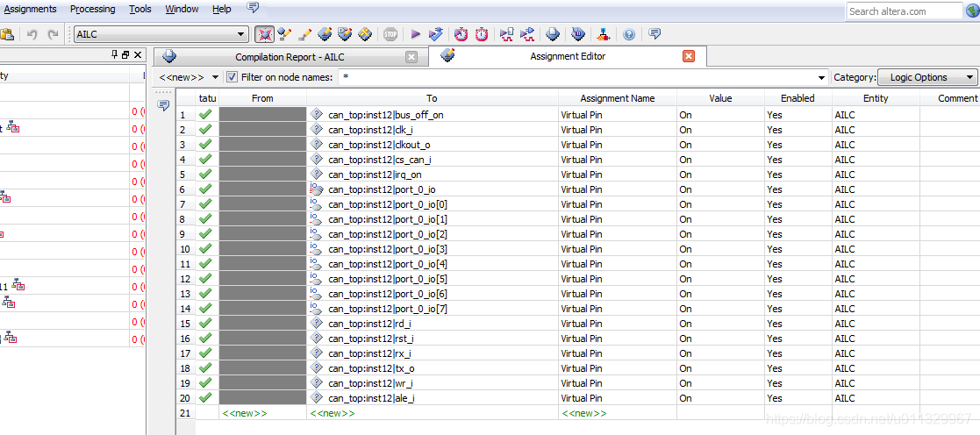This screenshot has height=435, width=980.
Task: Select row number 6 header
Action: pyautogui.click(x=186, y=189)
